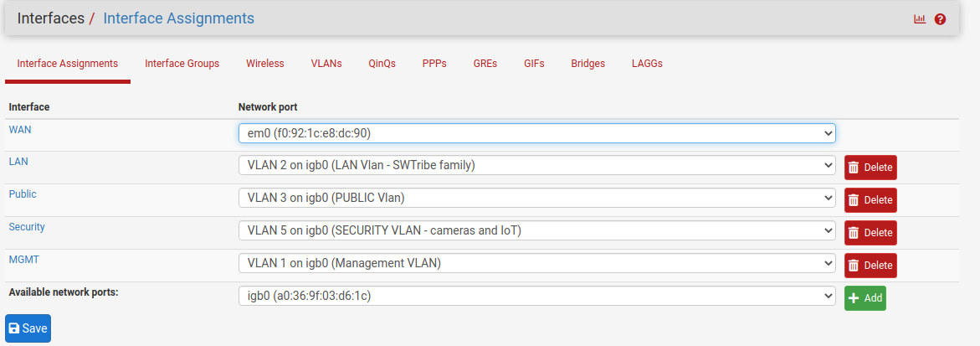Image resolution: width=980 pixels, height=346 pixels.
Task: Expand the WAN network port dropdown
Action: coord(537,132)
